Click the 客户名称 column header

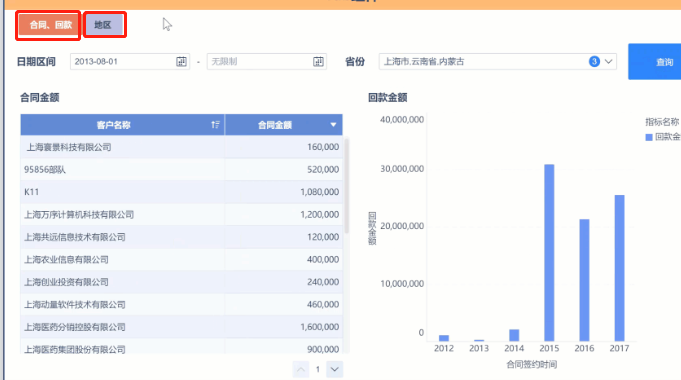(122, 125)
